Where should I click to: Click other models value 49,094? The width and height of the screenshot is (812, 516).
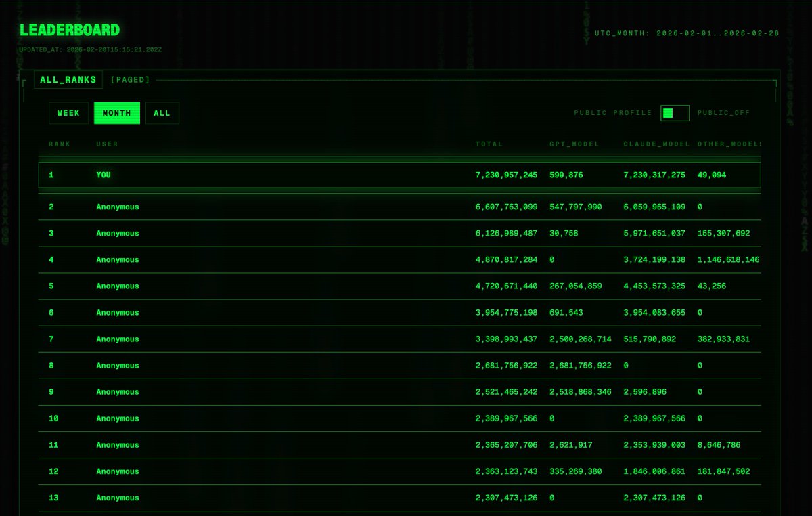click(x=712, y=175)
